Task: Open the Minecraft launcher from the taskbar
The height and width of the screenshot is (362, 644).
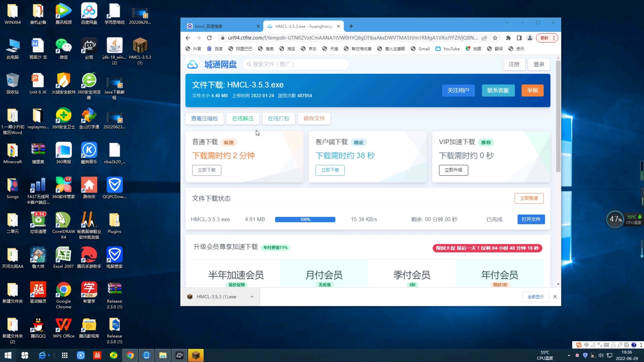Action: pos(196,355)
